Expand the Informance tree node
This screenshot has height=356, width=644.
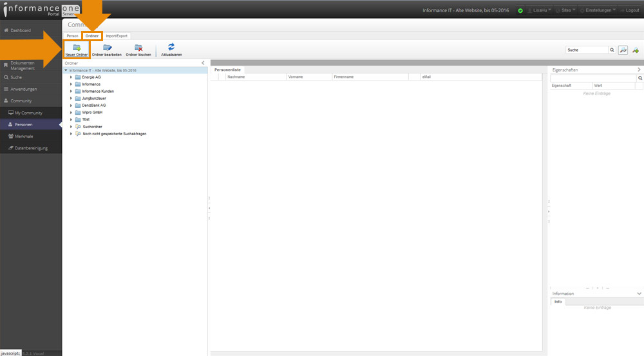tap(71, 84)
